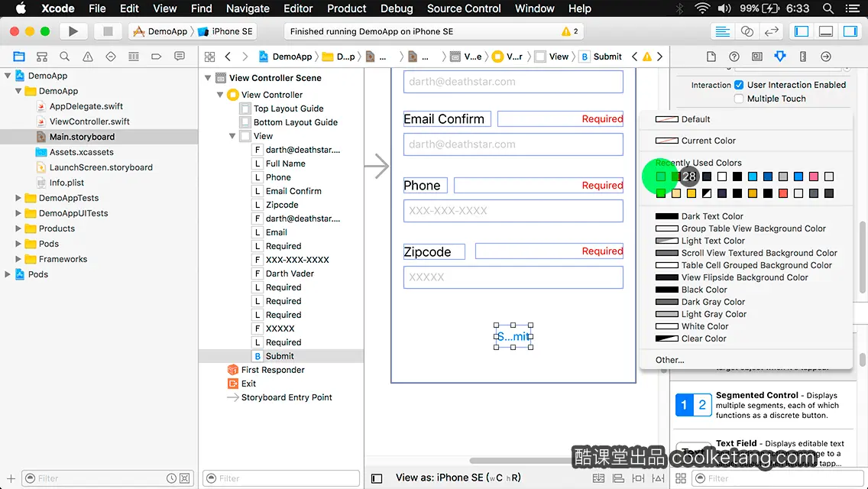Collapse the View Controller outline item
Image resolution: width=868 pixels, height=489 pixels.
(220, 95)
